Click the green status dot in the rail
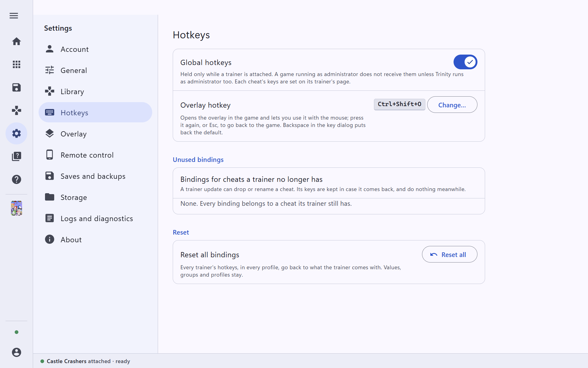Viewport: 588px width, 368px height. pos(17,332)
